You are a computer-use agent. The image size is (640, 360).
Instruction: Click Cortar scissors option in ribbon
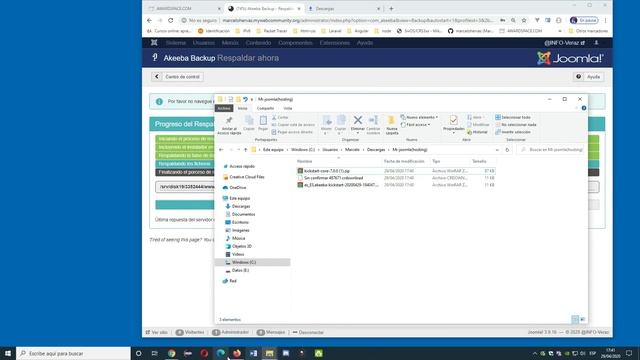280,118
